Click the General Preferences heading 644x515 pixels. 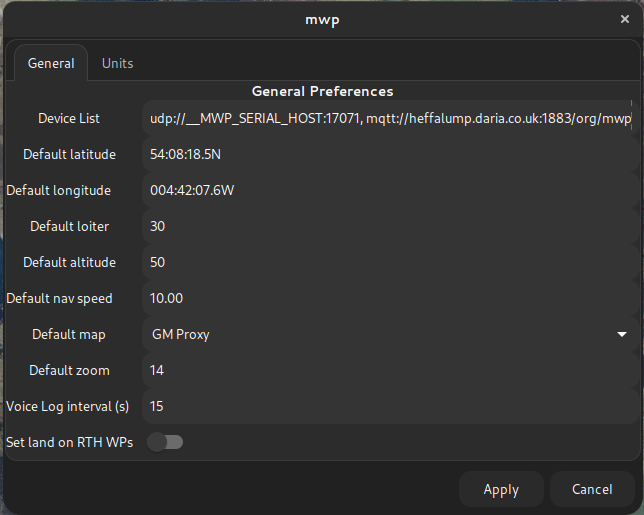click(322, 91)
